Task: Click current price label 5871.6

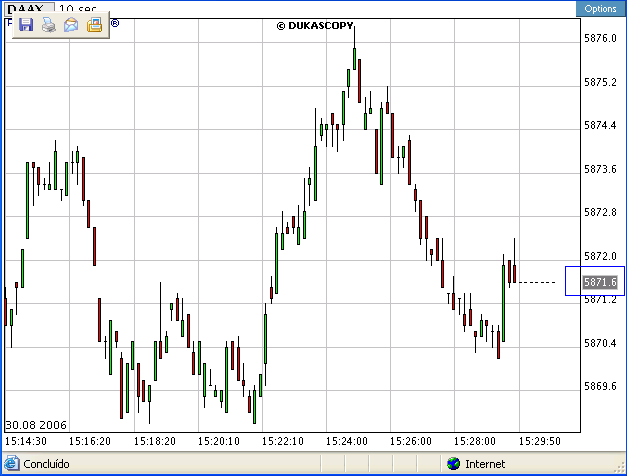Action: [600, 282]
